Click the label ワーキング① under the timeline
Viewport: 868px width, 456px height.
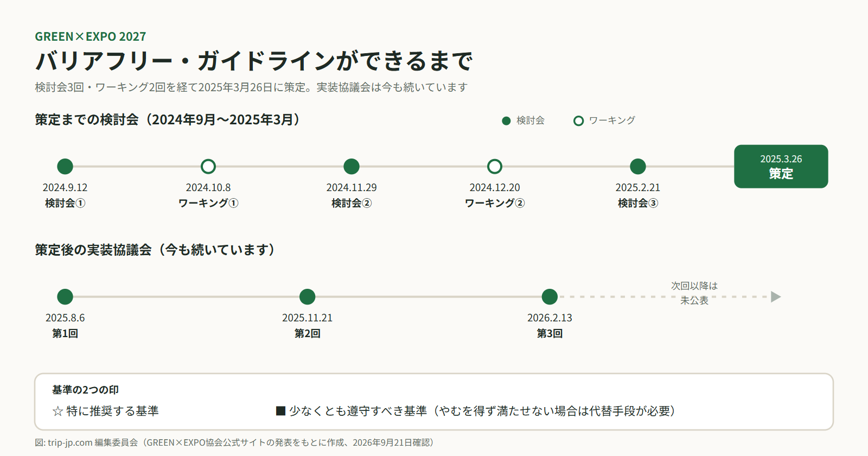pyautogui.click(x=208, y=203)
